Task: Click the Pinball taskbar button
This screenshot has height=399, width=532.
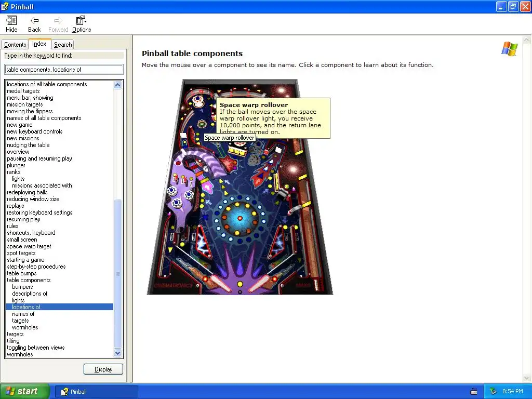Action: click(x=96, y=392)
